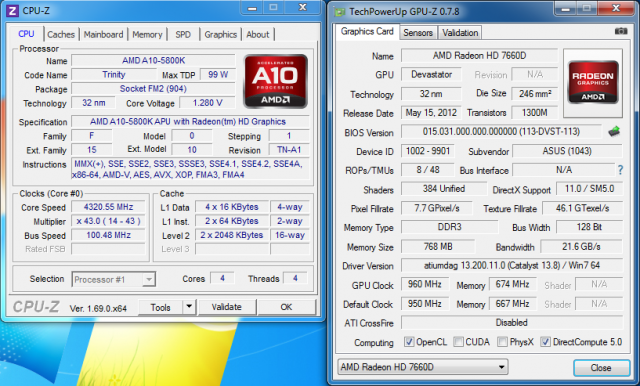The width and height of the screenshot is (640, 386).
Task: Click the BIOS save chip icon
Action: pos(614,131)
